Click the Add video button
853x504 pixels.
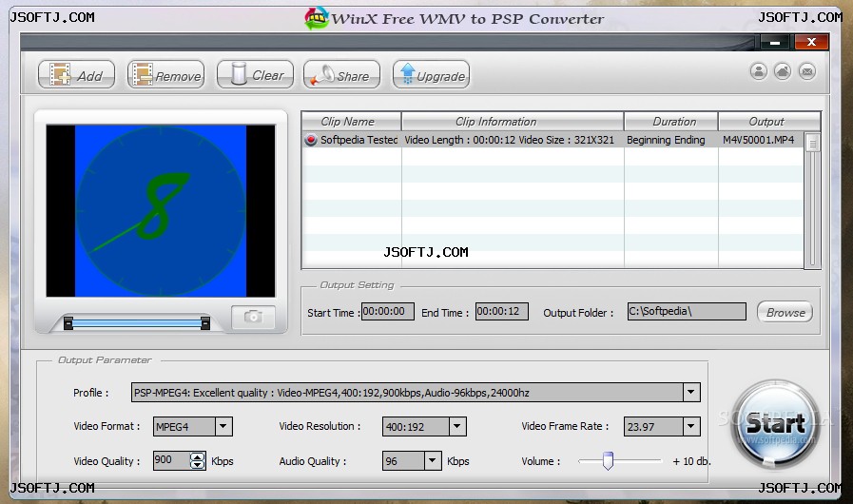click(x=76, y=74)
